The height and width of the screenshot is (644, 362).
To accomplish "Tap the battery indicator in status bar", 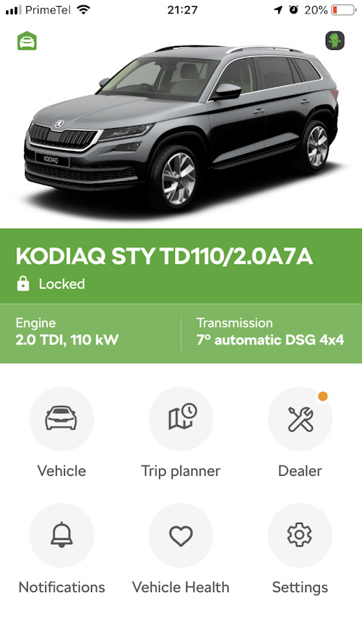I will [x=343, y=10].
